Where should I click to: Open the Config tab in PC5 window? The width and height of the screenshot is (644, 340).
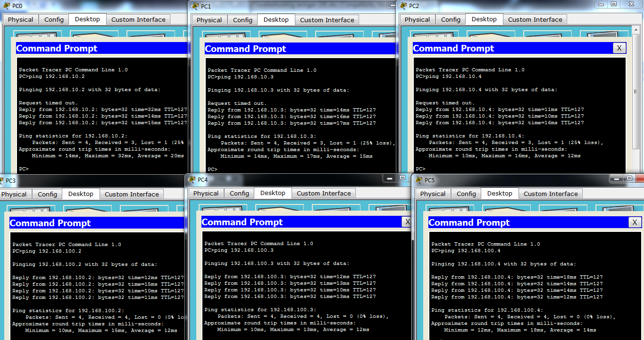tap(466, 194)
